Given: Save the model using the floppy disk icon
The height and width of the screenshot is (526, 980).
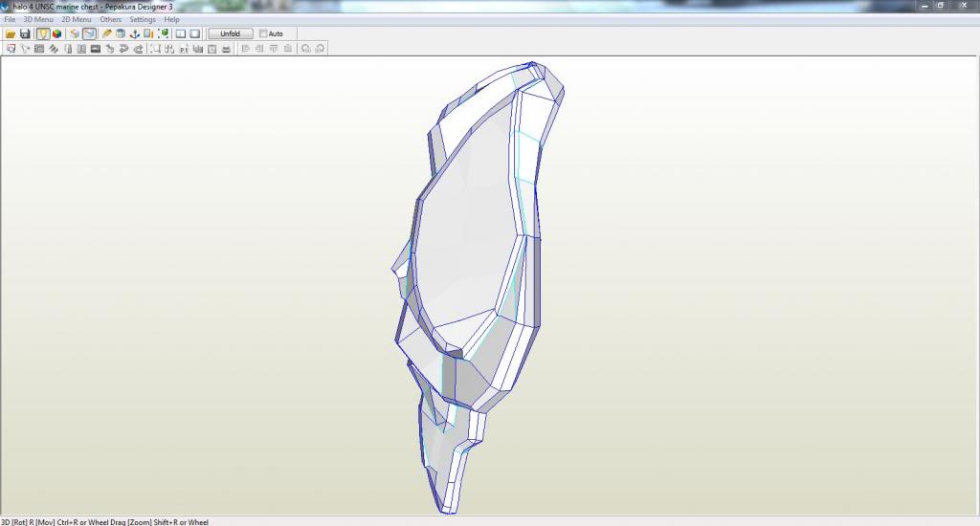Looking at the screenshot, I should coord(25,33).
